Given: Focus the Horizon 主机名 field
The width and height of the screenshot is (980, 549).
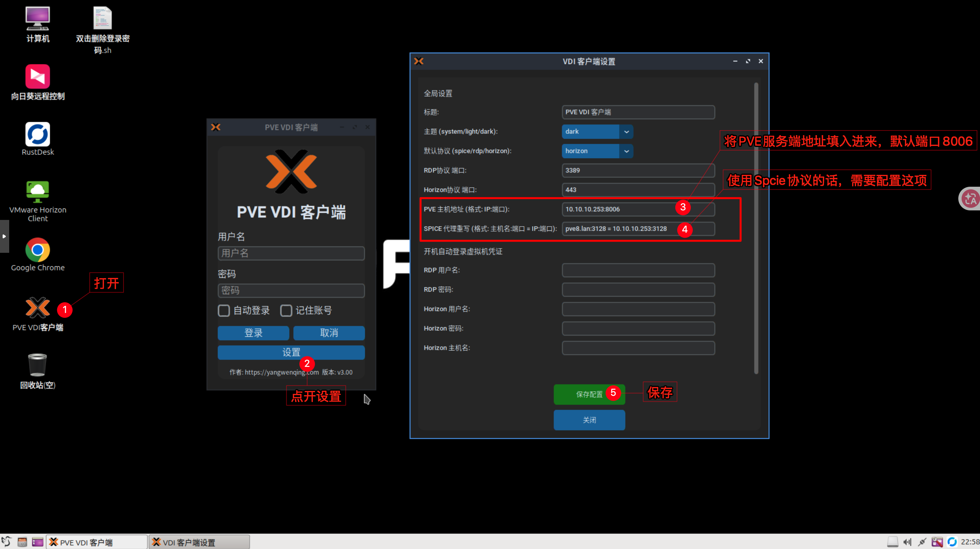Looking at the screenshot, I should coord(638,348).
